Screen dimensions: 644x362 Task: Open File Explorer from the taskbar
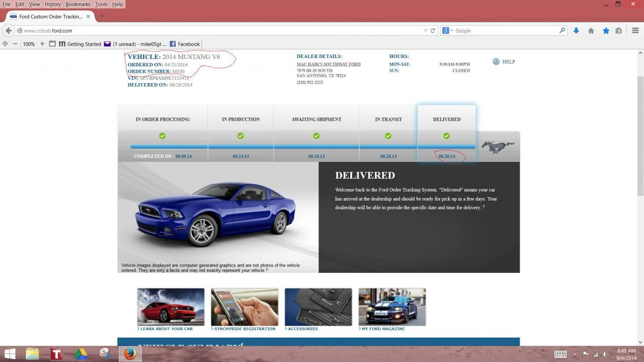coord(32,354)
